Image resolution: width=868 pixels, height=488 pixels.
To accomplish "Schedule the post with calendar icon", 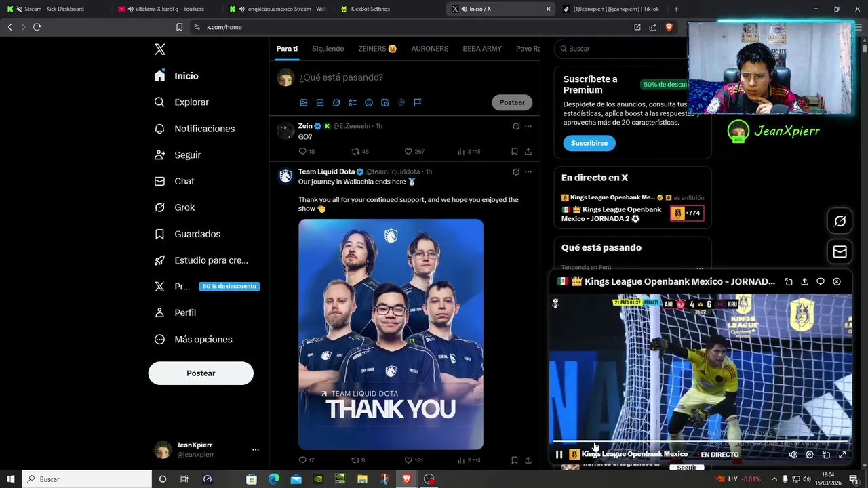I will click(385, 102).
